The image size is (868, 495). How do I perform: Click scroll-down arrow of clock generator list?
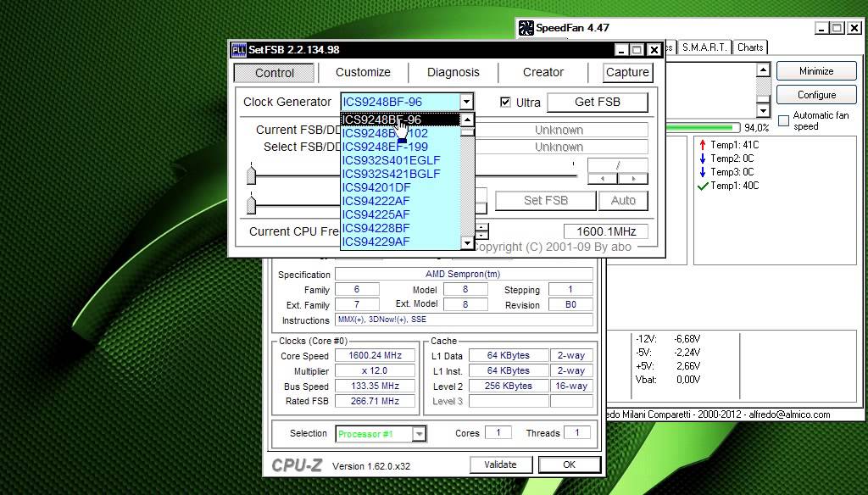[x=467, y=242]
